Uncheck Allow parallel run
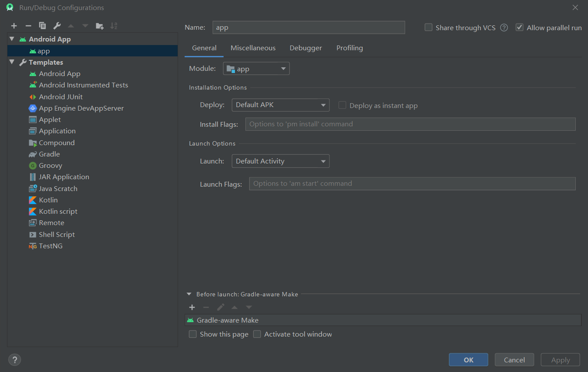588x372 pixels. (519, 28)
